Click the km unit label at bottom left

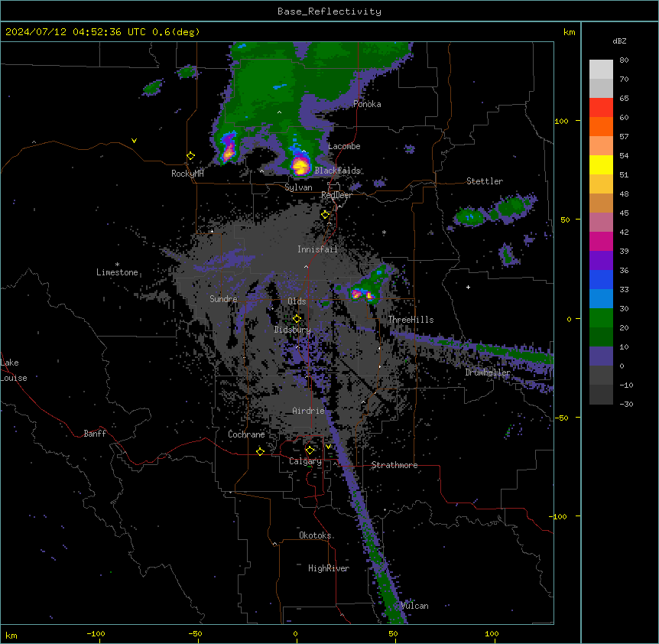click(11, 635)
